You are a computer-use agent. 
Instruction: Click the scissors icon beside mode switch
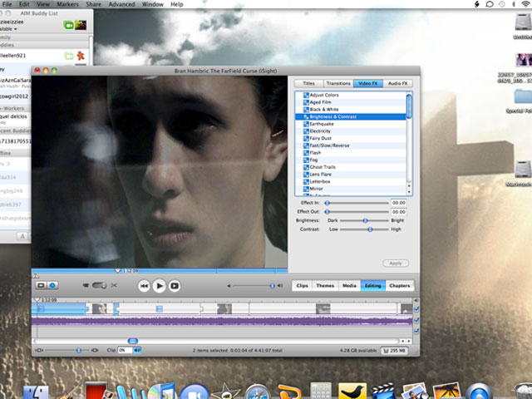pyautogui.click(x=114, y=285)
